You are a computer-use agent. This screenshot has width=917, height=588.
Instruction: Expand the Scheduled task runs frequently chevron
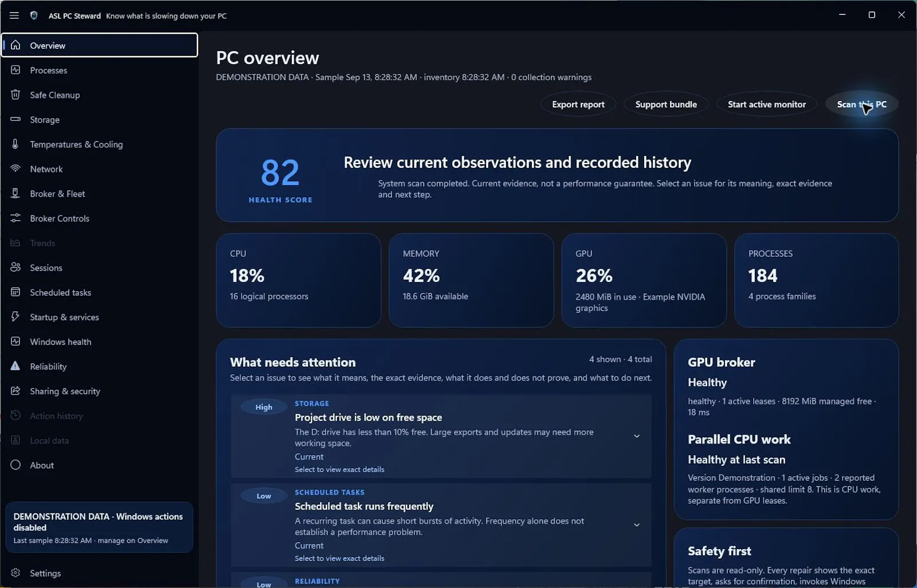click(637, 525)
